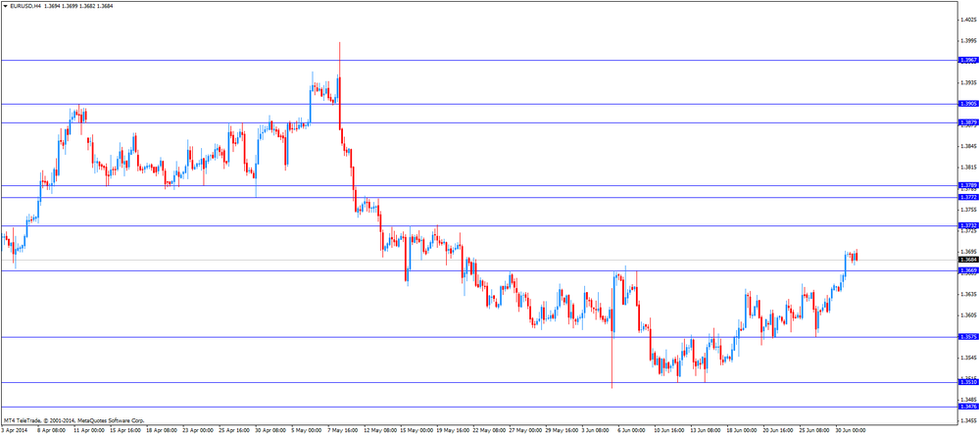Click the 25 Apr 16:00 time label
The image size is (980, 435).
tap(233, 430)
